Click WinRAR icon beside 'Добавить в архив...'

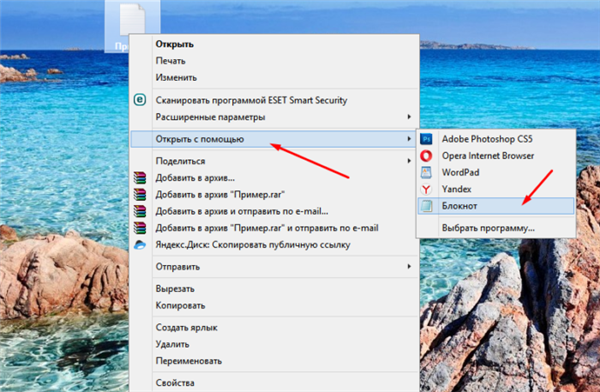coord(140,178)
